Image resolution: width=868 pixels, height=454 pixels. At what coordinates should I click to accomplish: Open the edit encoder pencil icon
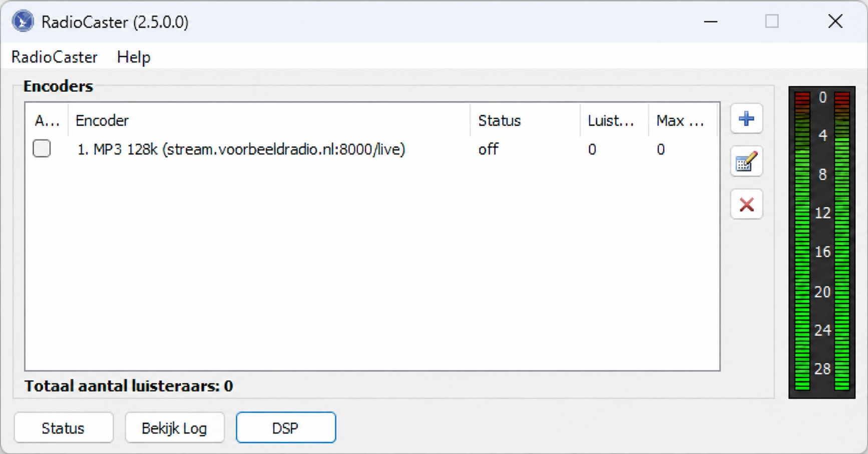746,162
